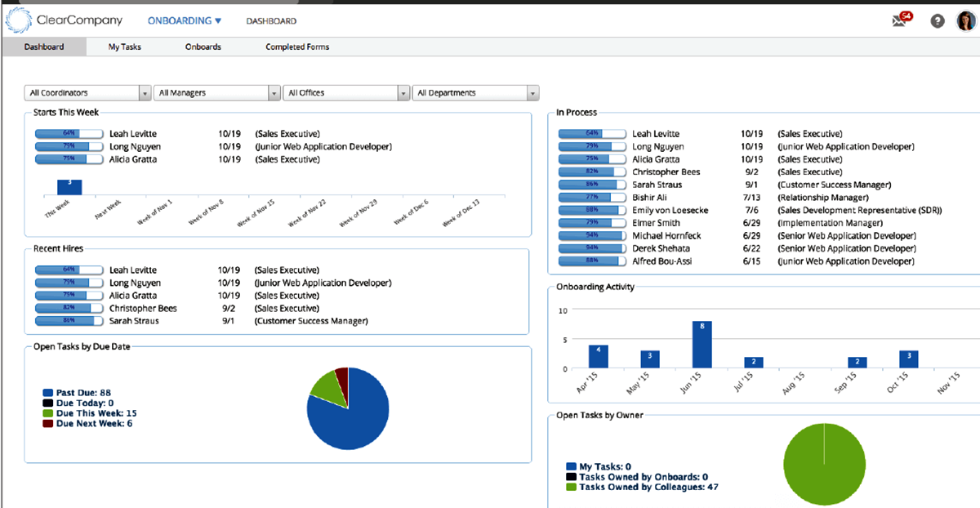Open the All Coordinators dropdown
Viewport: 980px width, 508px height.
pos(88,93)
